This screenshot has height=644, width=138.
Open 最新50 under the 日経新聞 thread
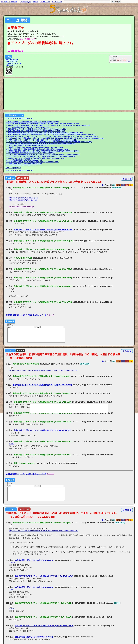16,315
